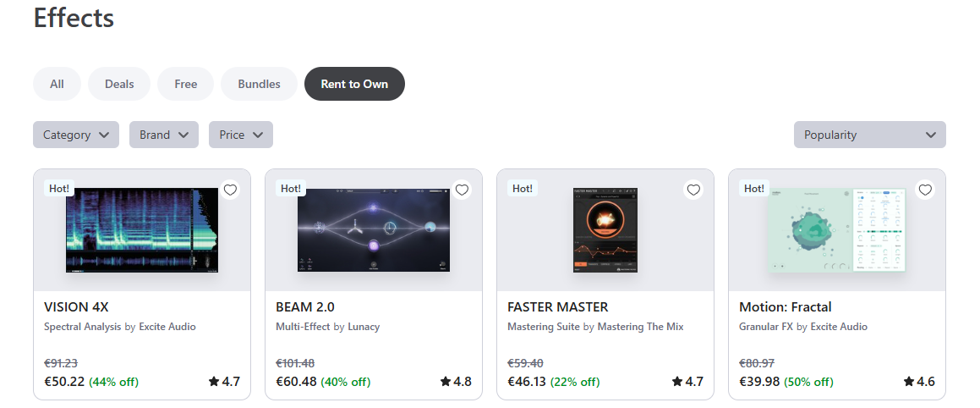Open the Price filter dropdown
Viewport: 980px width, 408px height.
[x=241, y=135]
